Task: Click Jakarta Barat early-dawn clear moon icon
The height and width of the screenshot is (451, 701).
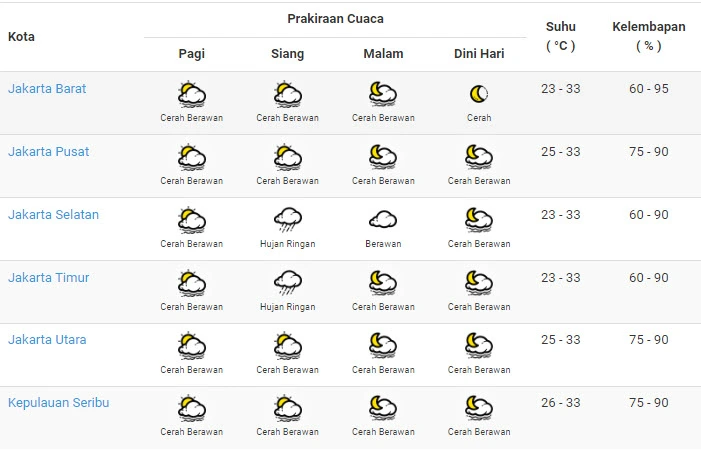Action: click(x=479, y=95)
